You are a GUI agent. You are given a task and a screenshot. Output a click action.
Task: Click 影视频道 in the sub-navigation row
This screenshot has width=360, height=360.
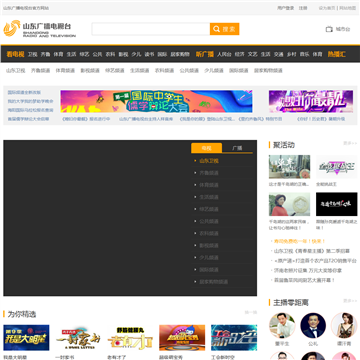click(x=90, y=70)
